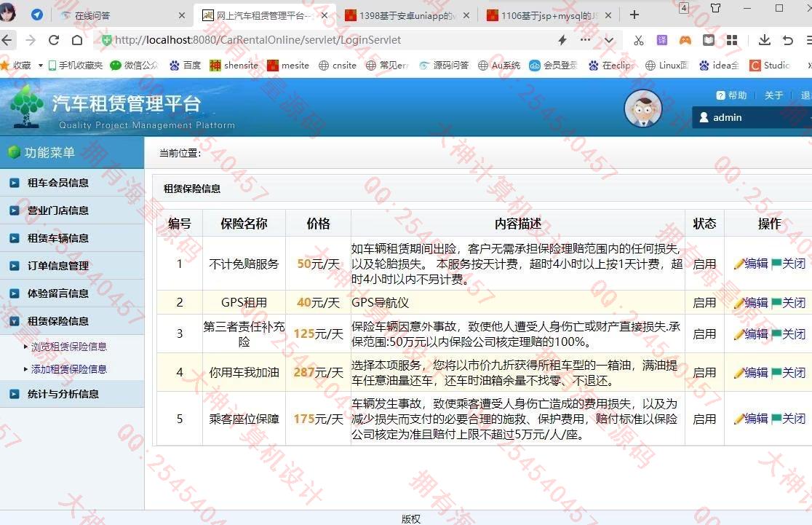The width and height of the screenshot is (812, 525).
Task: Close the 你用车我加油 row
Action: point(789,373)
